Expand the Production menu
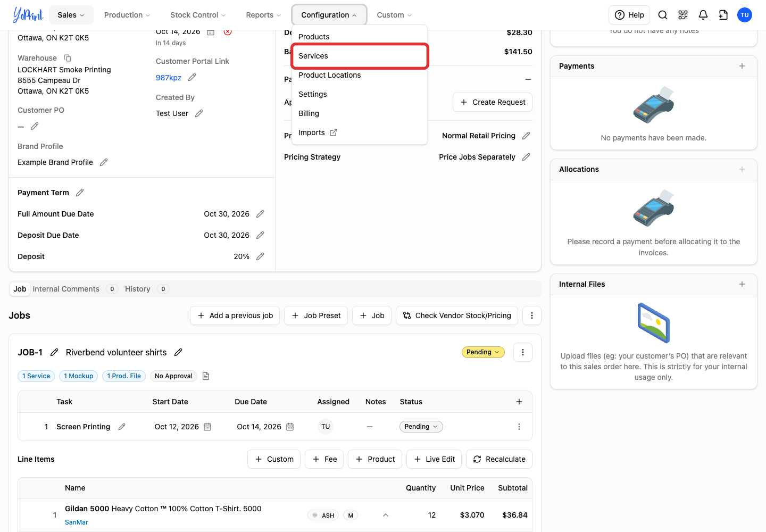This screenshot has width=766, height=532. point(127,15)
